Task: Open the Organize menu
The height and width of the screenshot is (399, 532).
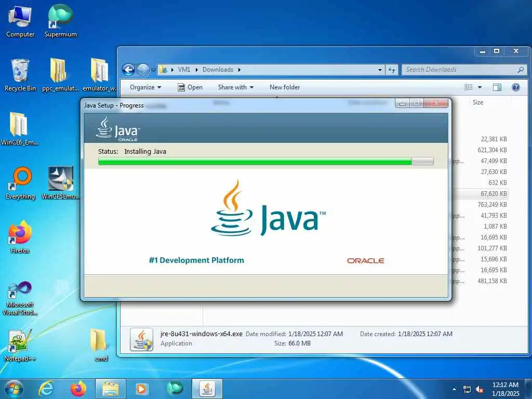Action: pos(145,87)
